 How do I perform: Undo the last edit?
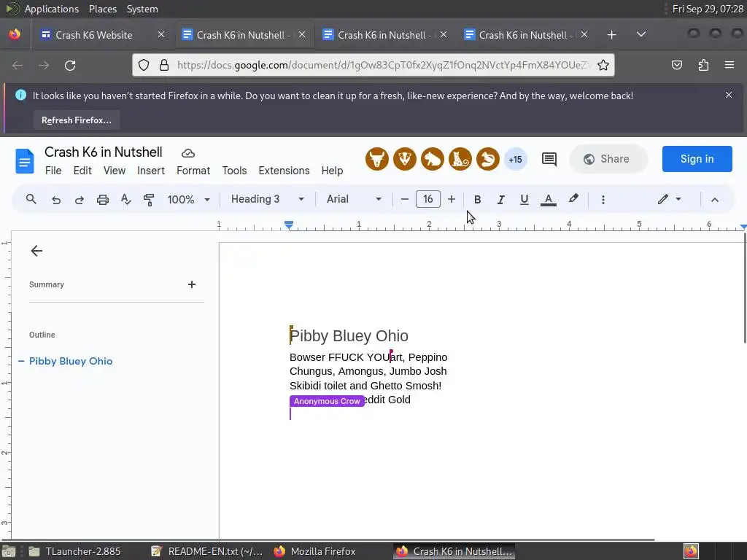[x=55, y=200]
